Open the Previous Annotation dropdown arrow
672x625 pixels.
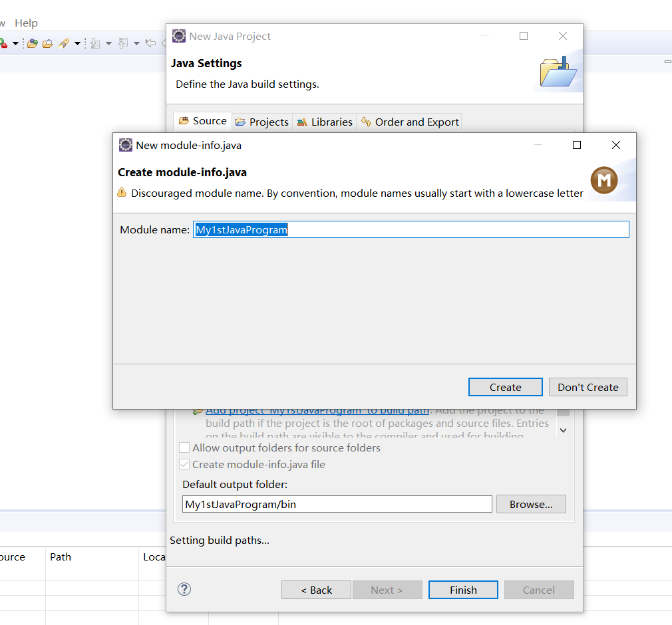136,43
